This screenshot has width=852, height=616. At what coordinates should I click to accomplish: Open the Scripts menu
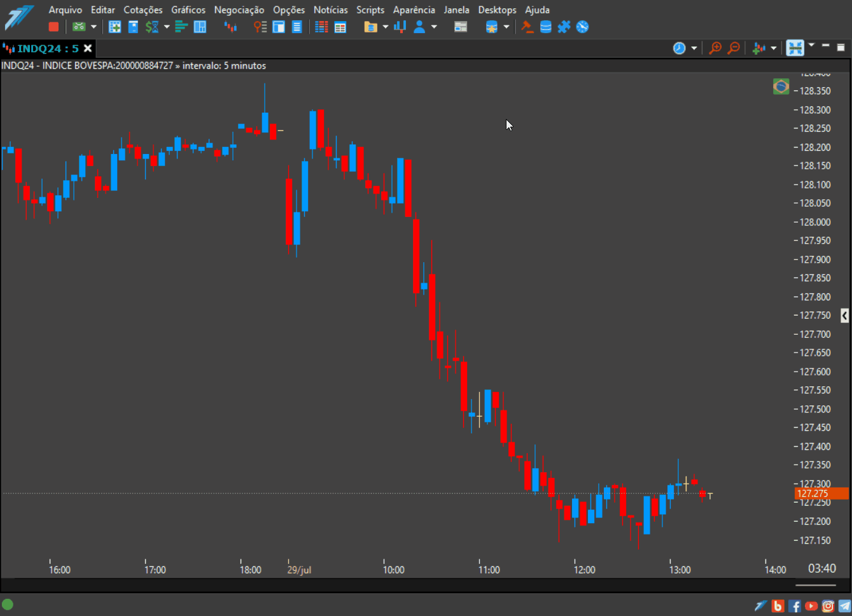pyautogui.click(x=370, y=10)
